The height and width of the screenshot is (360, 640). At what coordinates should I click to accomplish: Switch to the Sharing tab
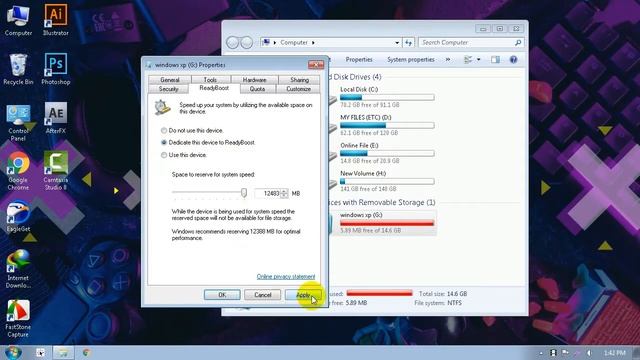pos(300,80)
